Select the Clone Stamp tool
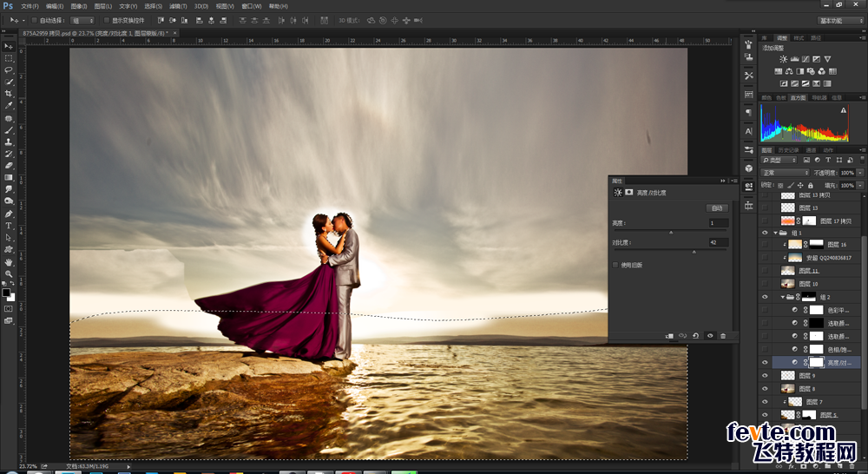Image resolution: width=868 pixels, height=474 pixels. (9, 142)
